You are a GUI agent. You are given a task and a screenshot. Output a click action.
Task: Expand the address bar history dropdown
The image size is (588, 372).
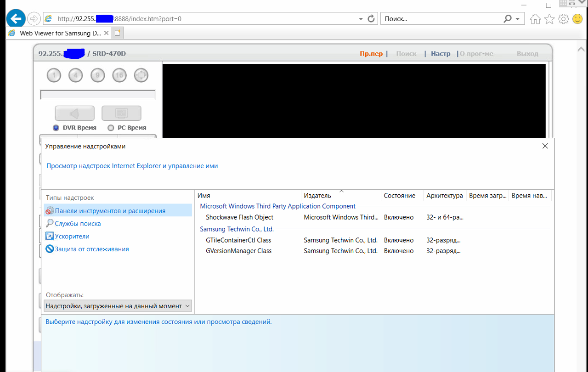pos(361,19)
